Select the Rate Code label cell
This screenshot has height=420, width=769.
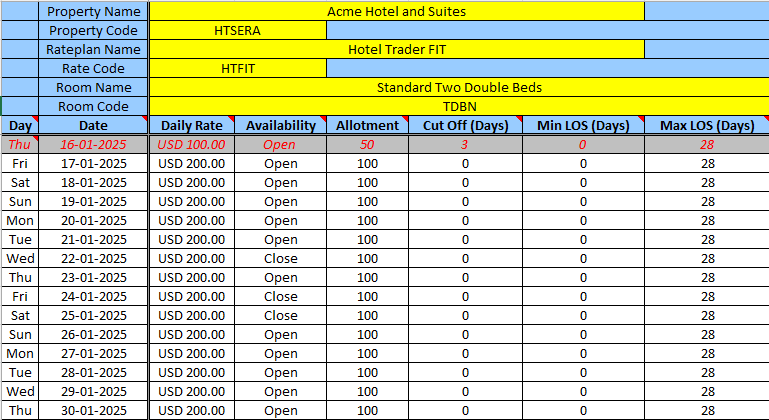coord(93,69)
